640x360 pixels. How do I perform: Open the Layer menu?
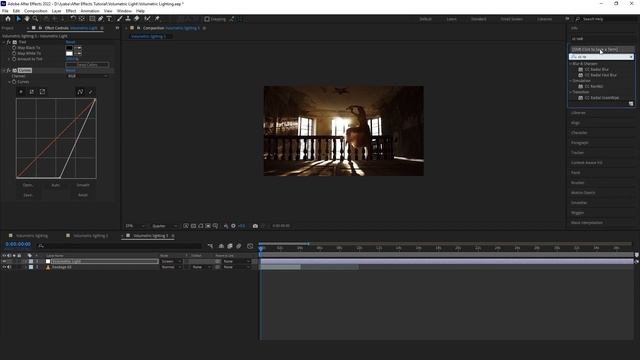[56, 11]
